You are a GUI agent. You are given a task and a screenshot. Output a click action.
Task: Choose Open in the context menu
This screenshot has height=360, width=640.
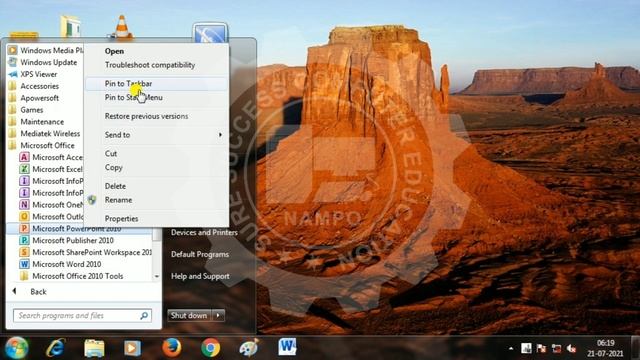(x=114, y=51)
